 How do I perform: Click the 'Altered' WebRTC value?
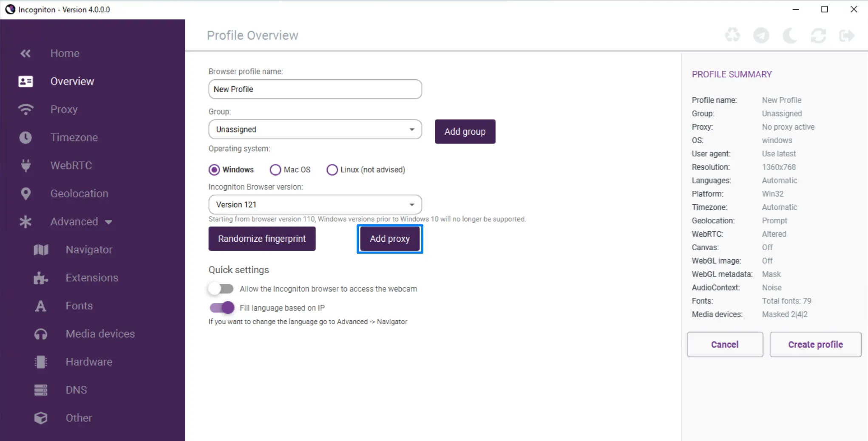774,234
